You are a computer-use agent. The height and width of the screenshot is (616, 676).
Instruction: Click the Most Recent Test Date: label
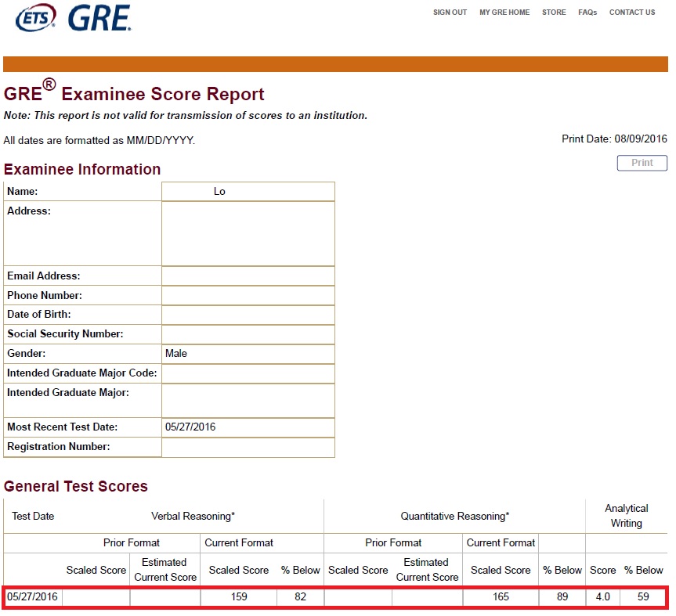click(62, 427)
